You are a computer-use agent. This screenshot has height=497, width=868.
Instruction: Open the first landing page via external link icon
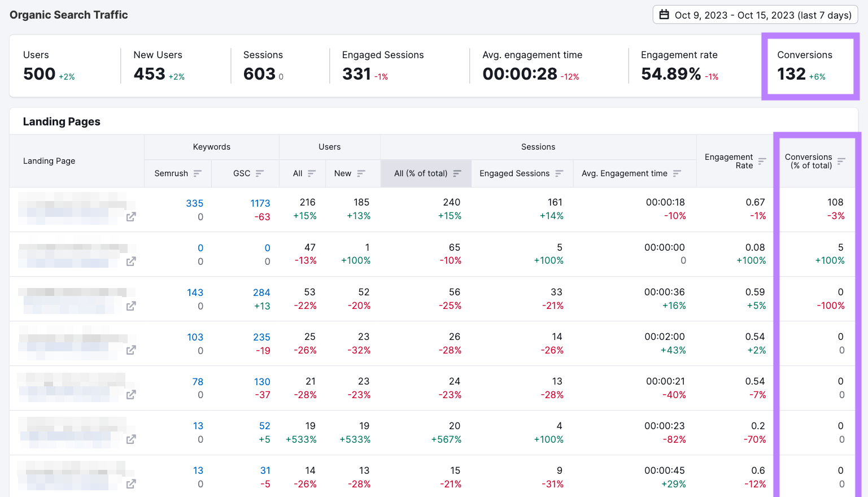[x=130, y=216]
